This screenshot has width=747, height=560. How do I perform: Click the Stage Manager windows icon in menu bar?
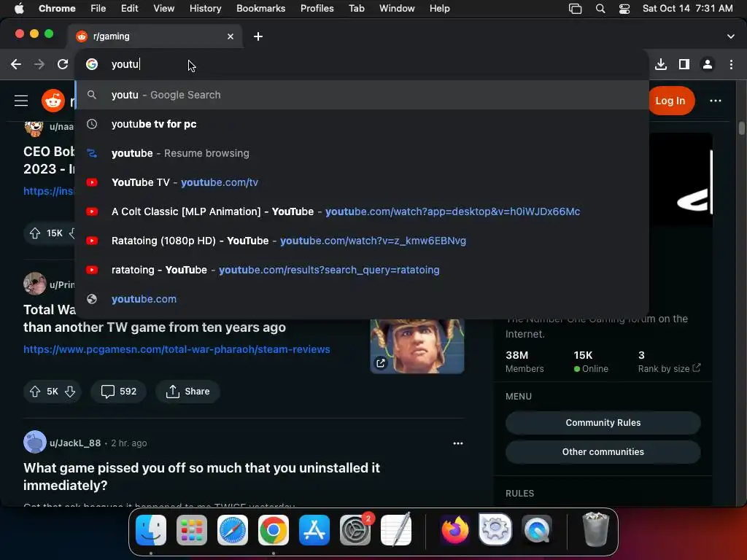click(575, 8)
